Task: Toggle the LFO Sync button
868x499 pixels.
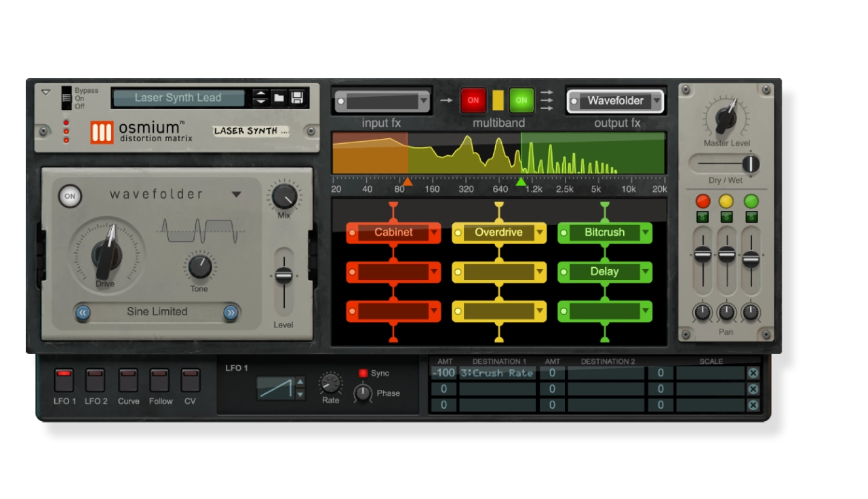Action: pyautogui.click(x=363, y=374)
